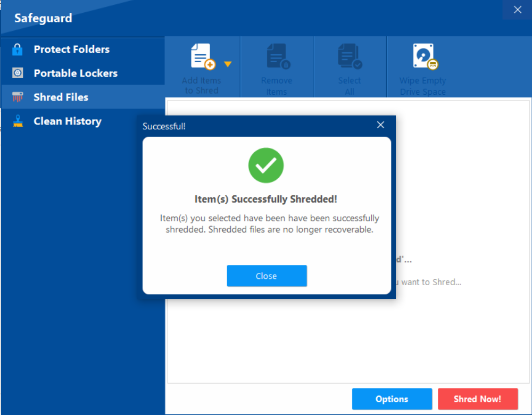
Task: Close the Safeguard window
Action: click(x=518, y=10)
